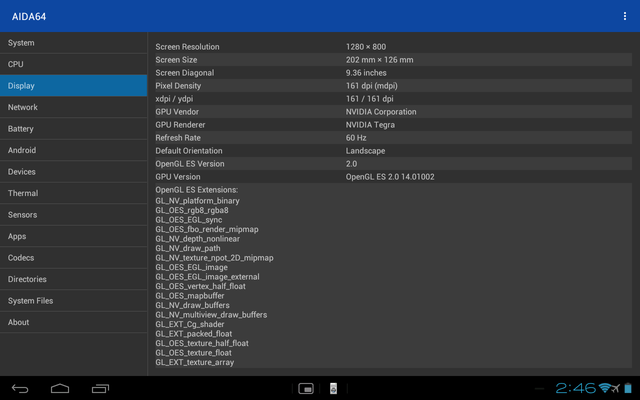Select the GL_OES_rgb8_rgba8 extension
The image size is (640, 400).
click(x=192, y=210)
